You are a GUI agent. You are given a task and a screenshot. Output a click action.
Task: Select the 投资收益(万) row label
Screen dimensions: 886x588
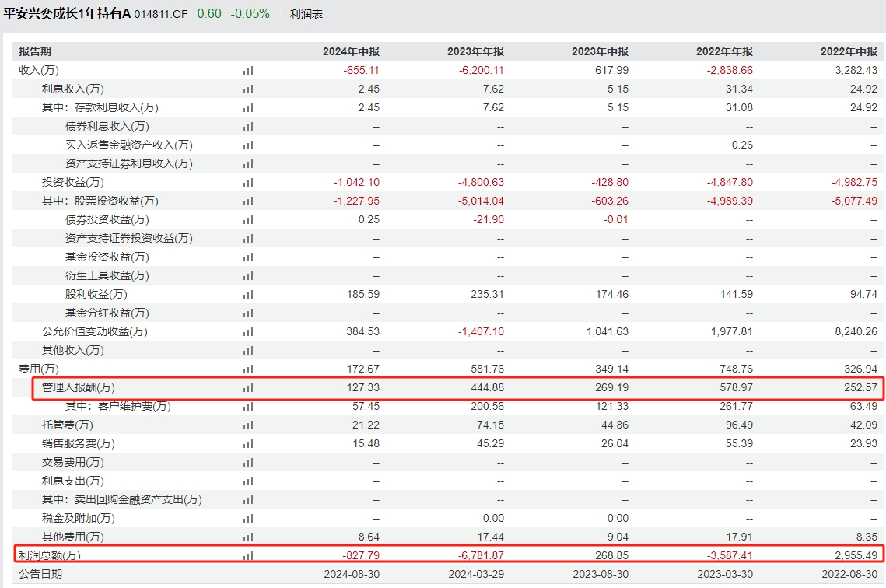[x=73, y=182]
